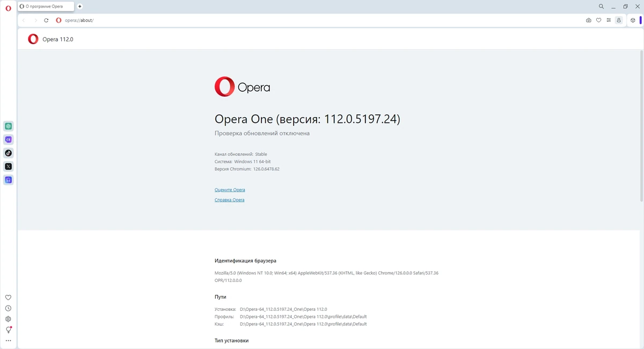Search tabs with magnifier icon
This screenshot has width=644, height=349.
(602, 6)
